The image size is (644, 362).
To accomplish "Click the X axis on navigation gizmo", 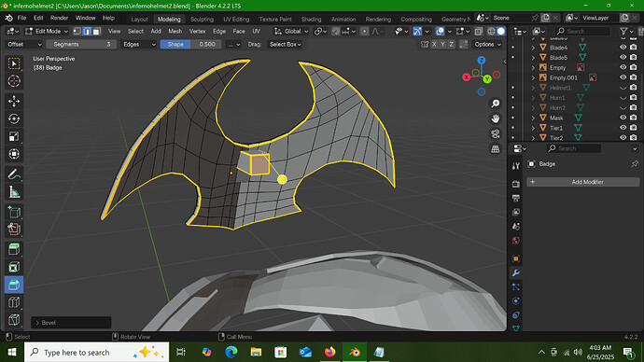I will click(x=466, y=77).
